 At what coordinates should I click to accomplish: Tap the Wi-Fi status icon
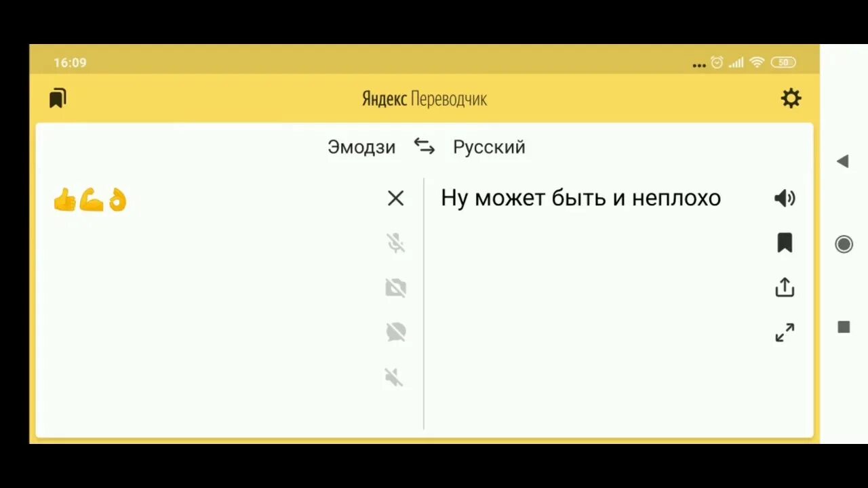click(x=757, y=62)
